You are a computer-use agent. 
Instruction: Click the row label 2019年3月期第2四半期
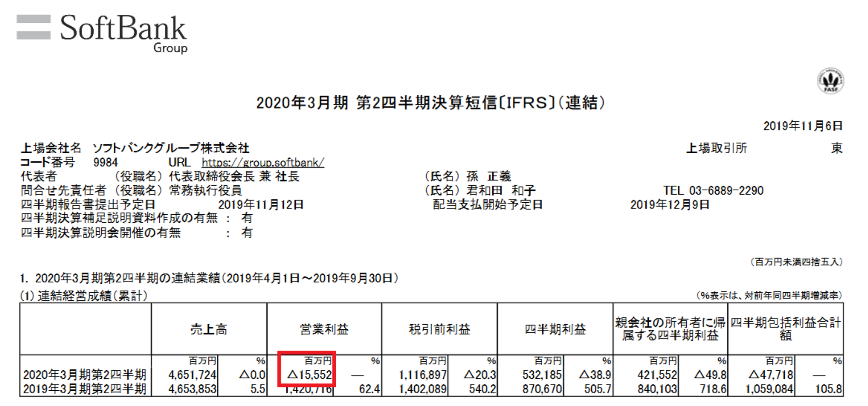(85, 389)
